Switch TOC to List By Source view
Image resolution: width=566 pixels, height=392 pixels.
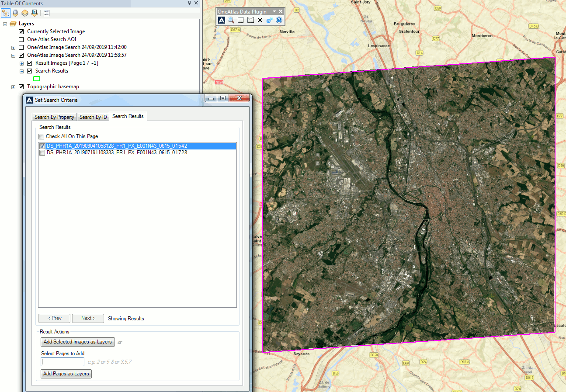(x=15, y=13)
